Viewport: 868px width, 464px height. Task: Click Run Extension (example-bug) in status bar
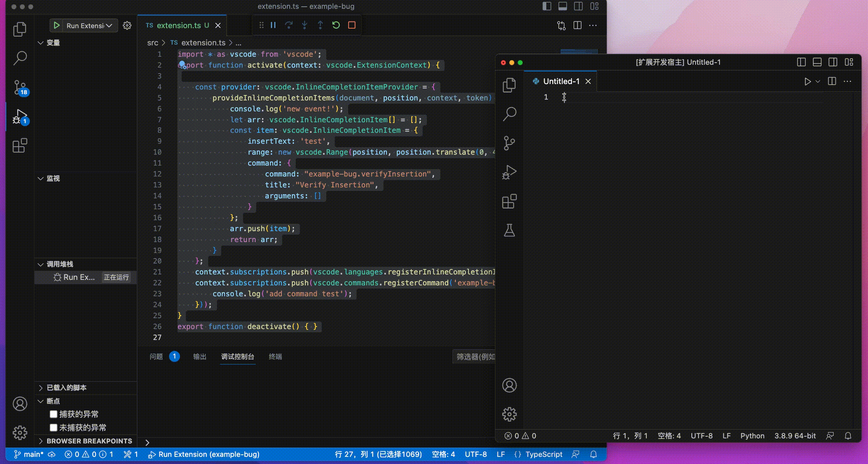pyautogui.click(x=204, y=454)
